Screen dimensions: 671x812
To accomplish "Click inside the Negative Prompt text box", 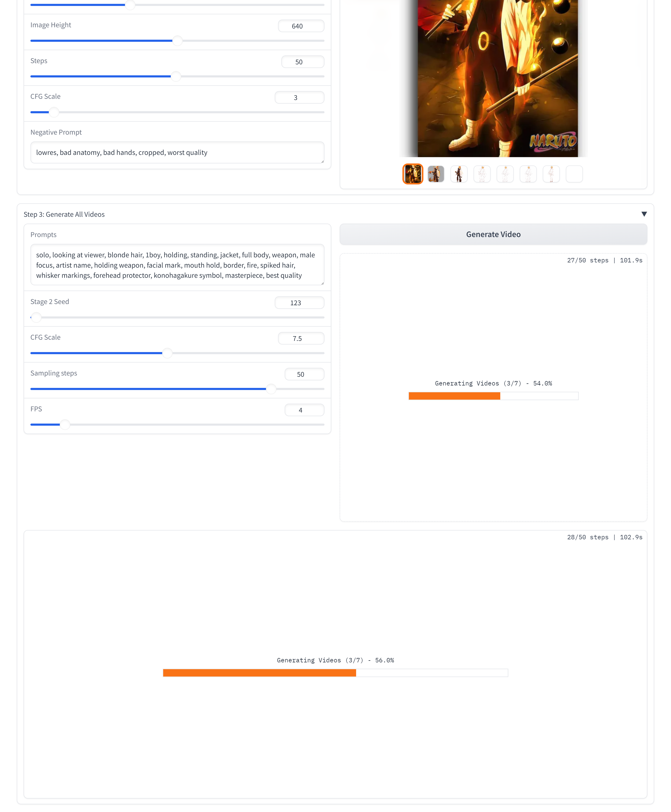I will (177, 152).
